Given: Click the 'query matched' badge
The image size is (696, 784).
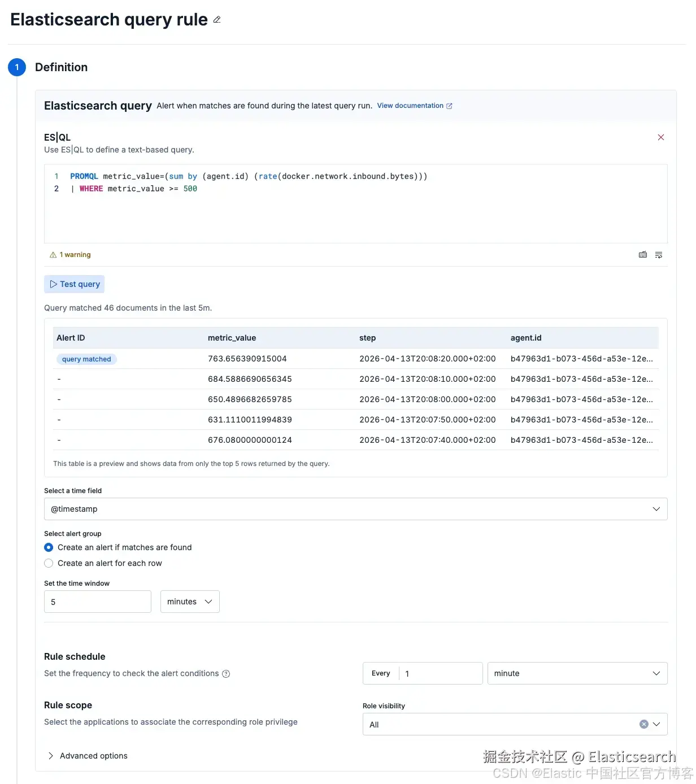Looking at the screenshot, I should point(86,359).
